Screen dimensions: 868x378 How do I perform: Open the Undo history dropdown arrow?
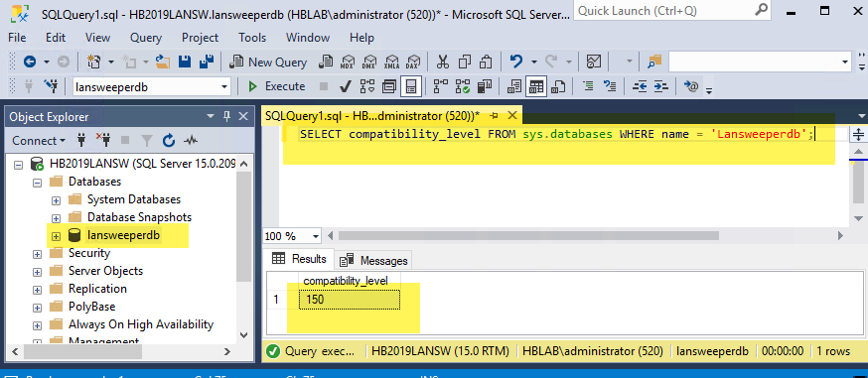(x=533, y=62)
